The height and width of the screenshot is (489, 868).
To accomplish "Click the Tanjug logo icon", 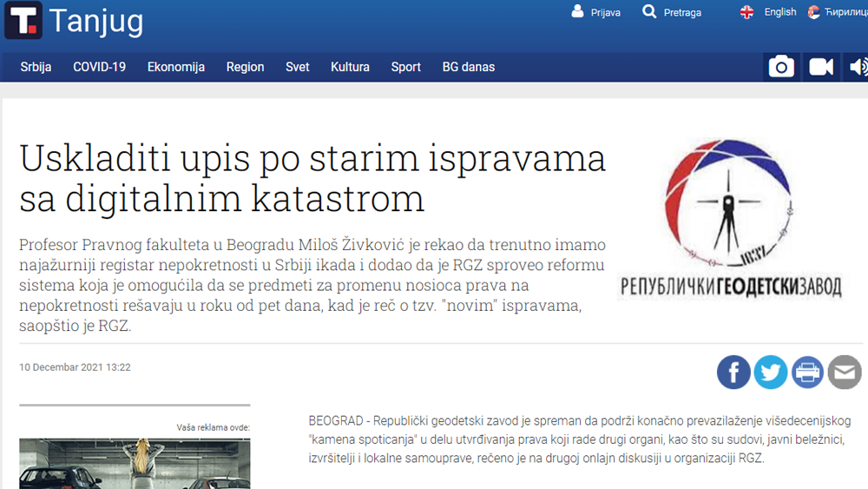I will coord(23,21).
